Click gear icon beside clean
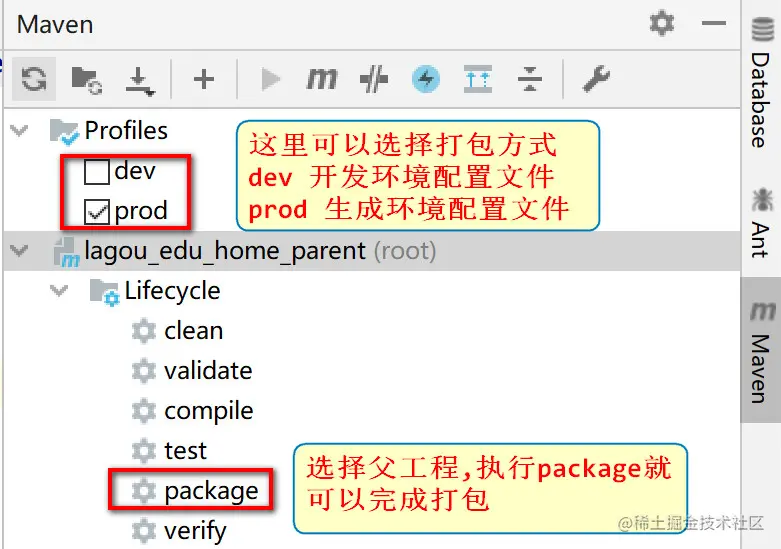 point(144,331)
